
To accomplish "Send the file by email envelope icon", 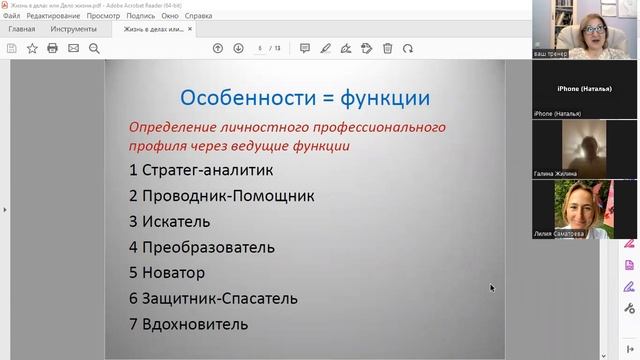I will [73, 48].
